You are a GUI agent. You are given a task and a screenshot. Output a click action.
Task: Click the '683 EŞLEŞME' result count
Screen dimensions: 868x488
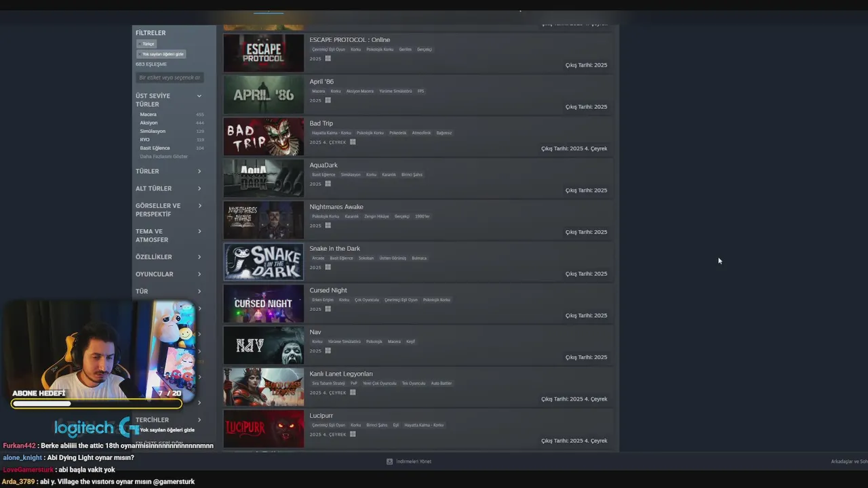[x=151, y=64]
